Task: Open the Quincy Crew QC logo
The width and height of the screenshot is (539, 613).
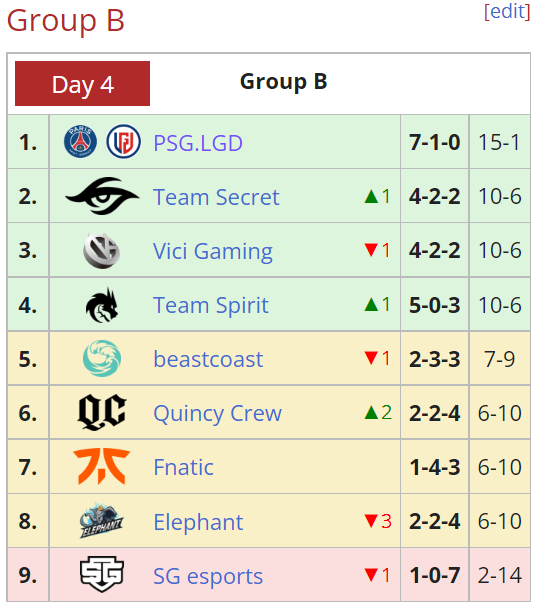Action: [x=102, y=412]
